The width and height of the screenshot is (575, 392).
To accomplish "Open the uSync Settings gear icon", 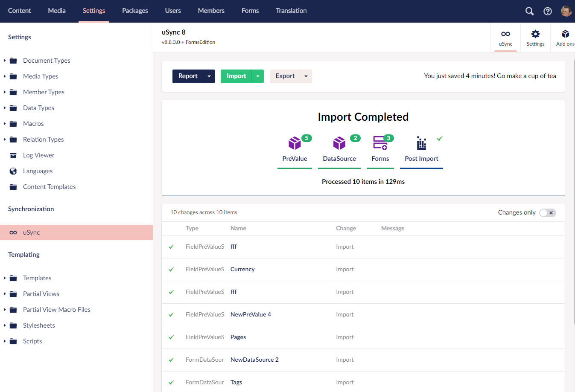I will click(535, 34).
